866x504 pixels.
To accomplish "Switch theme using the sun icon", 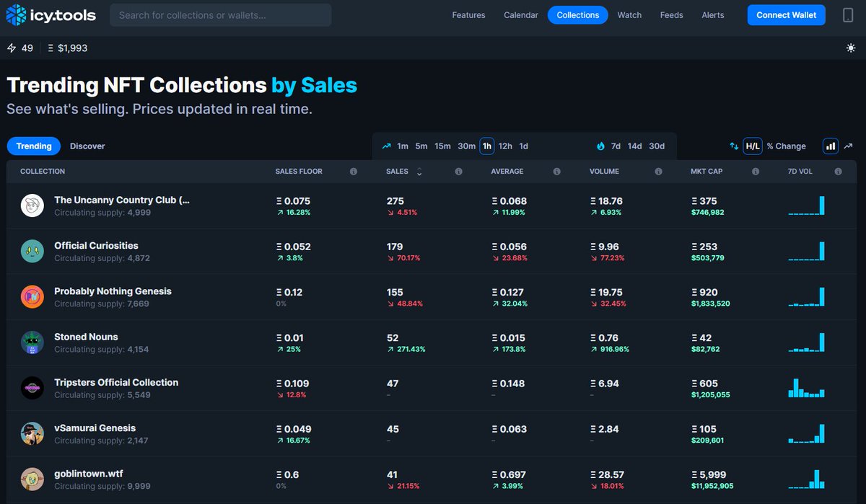I will (850, 48).
